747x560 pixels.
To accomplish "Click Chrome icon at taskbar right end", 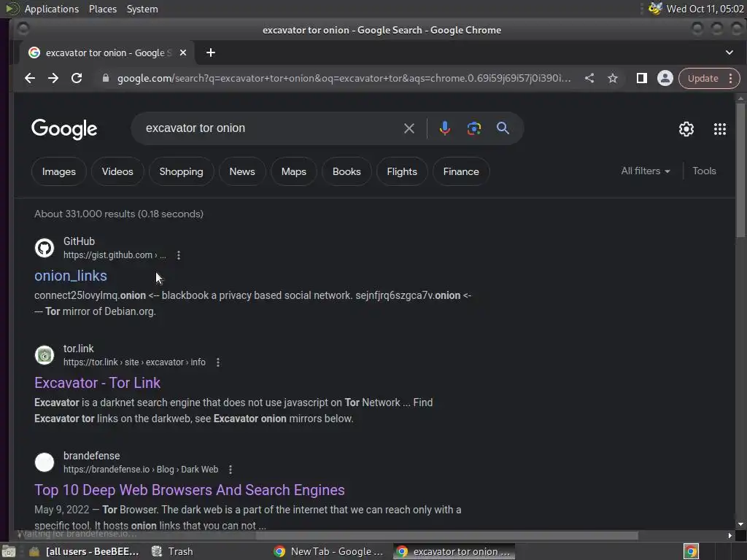I will (691, 551).
